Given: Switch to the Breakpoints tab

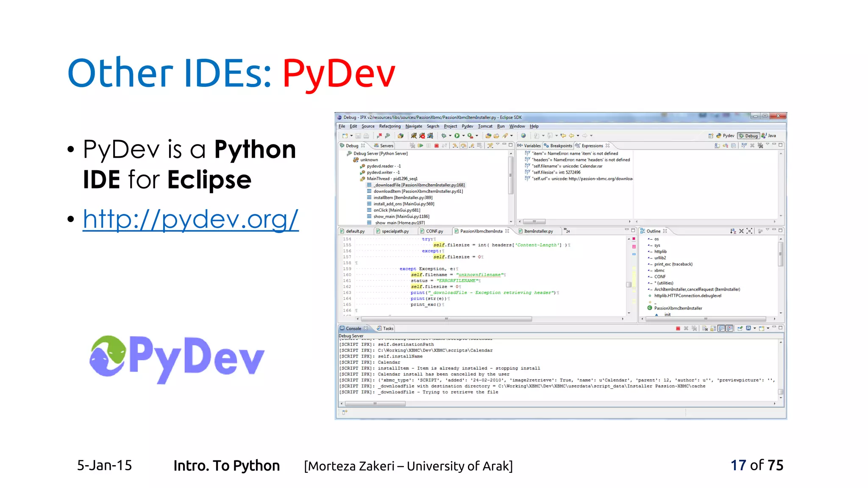Looking at the screenshot, I should pyautogui.click(x=558, y=146).
